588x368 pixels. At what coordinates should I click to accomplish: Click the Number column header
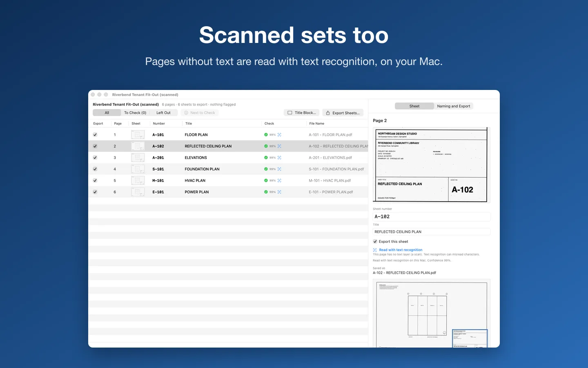point(159,123)
